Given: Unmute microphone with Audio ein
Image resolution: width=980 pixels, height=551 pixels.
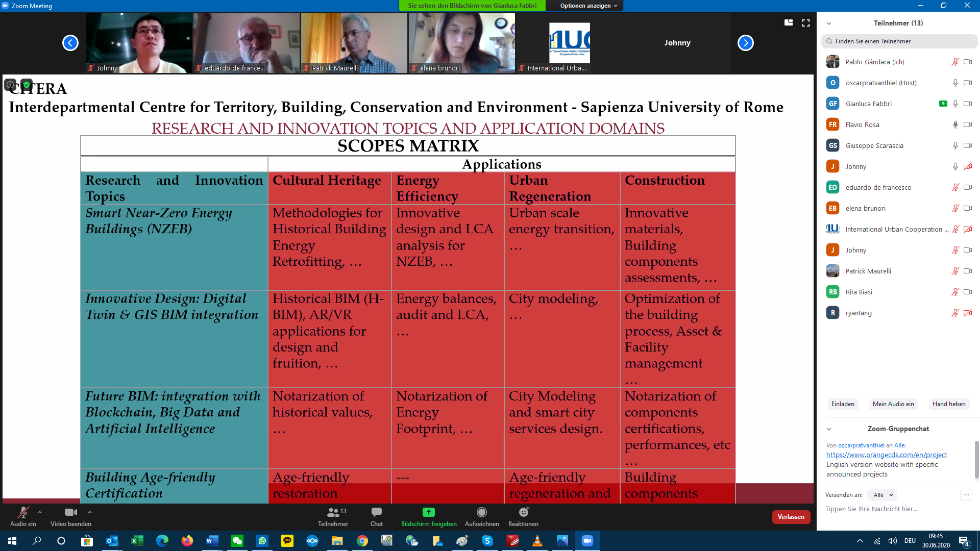Looking at the screenshot, I should pos(23,512).
